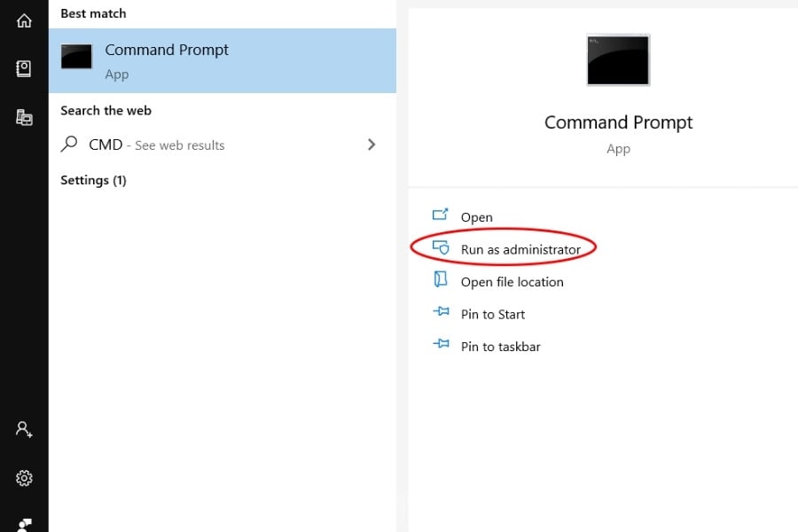This screenshot has height=532, width=798.
Task: Click the Command Prompt app icon thumbnail
Action: [76, 55]
